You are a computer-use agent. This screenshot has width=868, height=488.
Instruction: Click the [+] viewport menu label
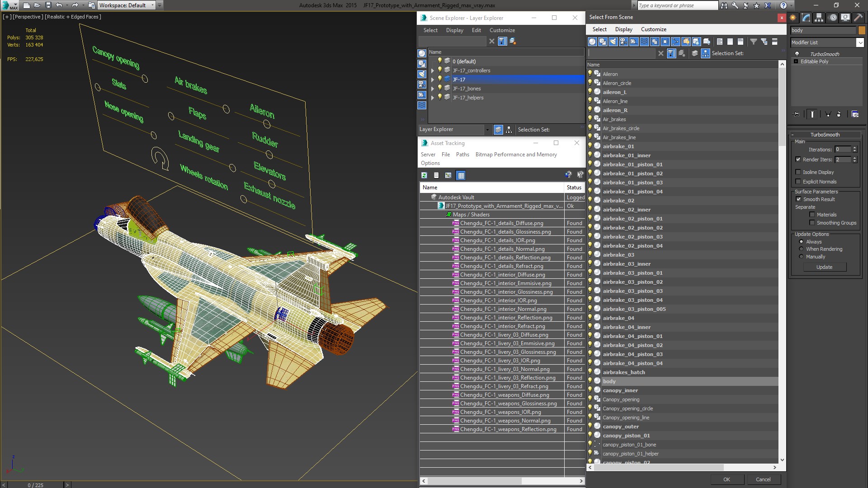click(x=7, y=17)
